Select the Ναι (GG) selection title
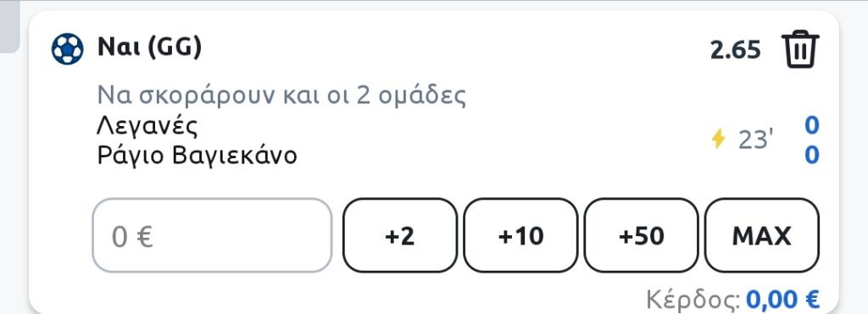Screen dimensions: 868x314 pos(149,48)
